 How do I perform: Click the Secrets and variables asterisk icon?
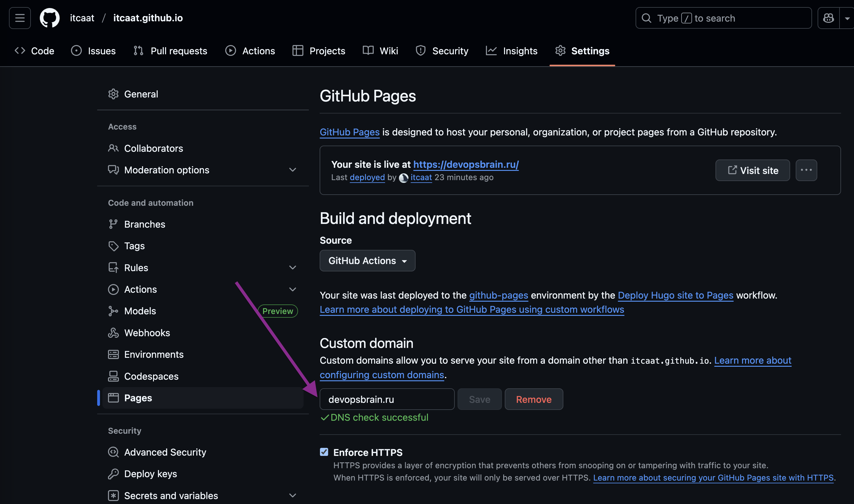coord(114,495)
